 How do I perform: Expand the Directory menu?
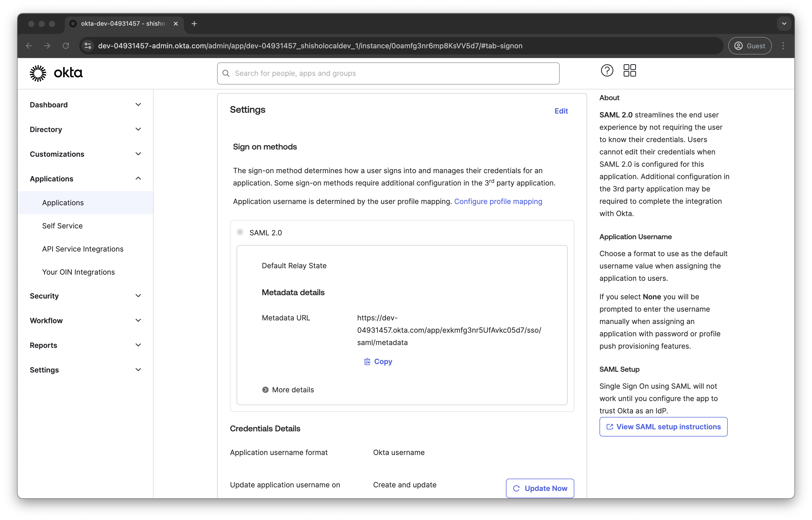tap(85, 129)
